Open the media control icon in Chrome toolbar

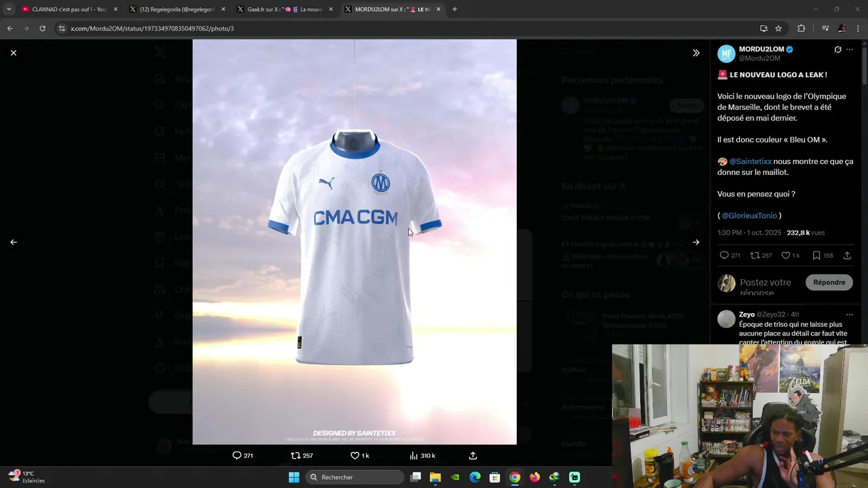(825, 28)
